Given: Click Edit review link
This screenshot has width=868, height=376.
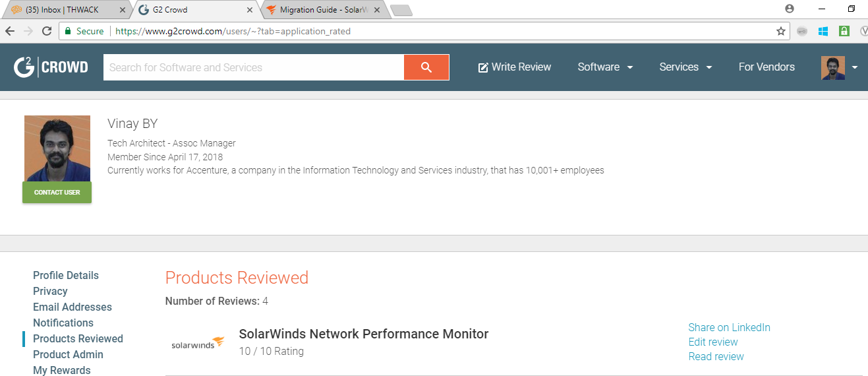Looking at the screenshot, I should coord(713,342).
